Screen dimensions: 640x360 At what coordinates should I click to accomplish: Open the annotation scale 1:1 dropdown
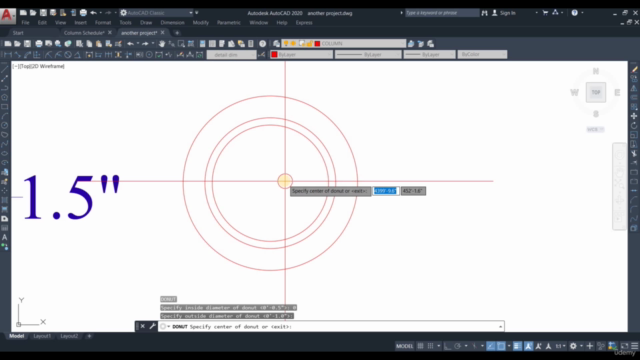(560, 346)
